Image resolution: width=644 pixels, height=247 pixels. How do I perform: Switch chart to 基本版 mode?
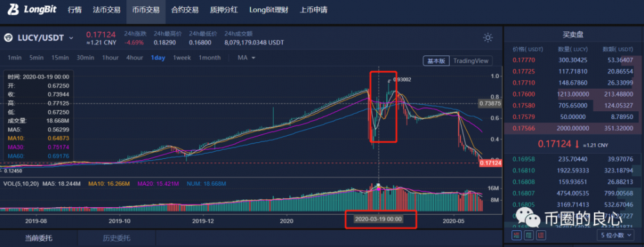tap(436, 60)
